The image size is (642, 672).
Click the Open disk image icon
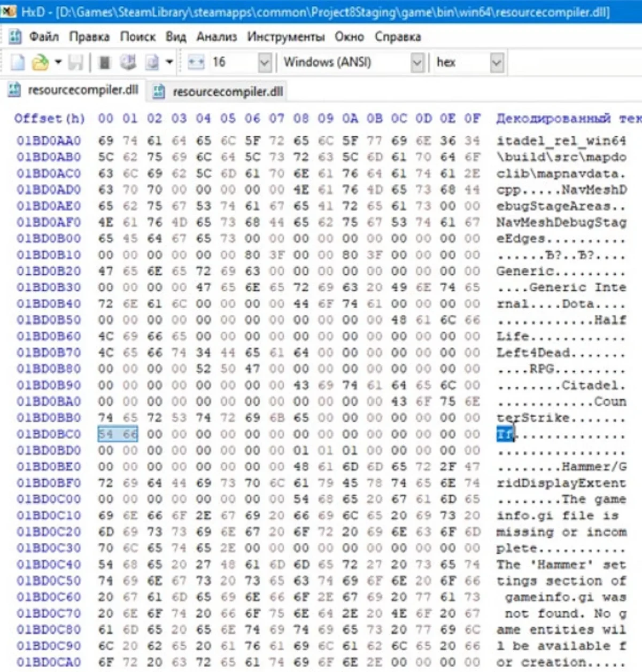point(152,62)
